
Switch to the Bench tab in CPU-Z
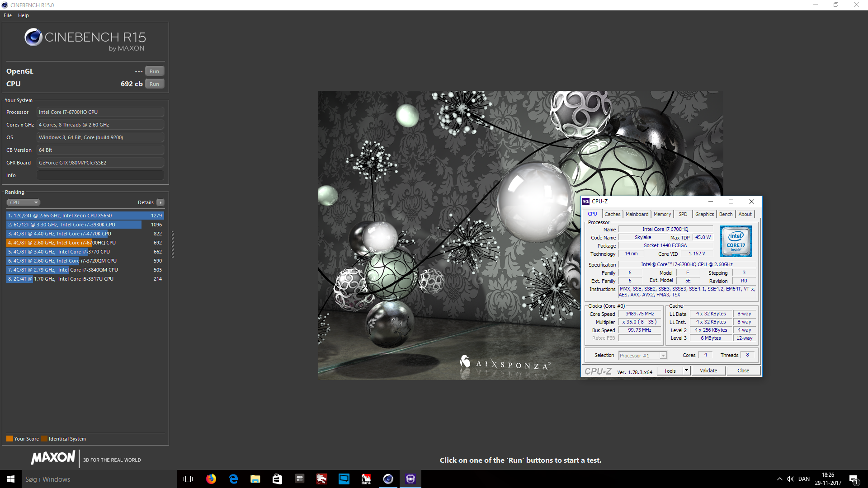[x=726, y=214]
